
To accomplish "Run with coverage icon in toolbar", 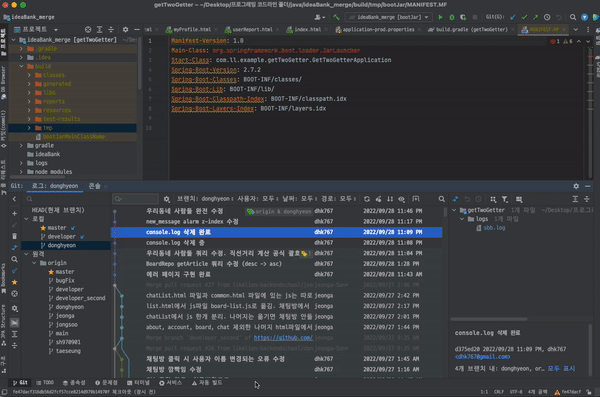I will click(x=463, y=17).
